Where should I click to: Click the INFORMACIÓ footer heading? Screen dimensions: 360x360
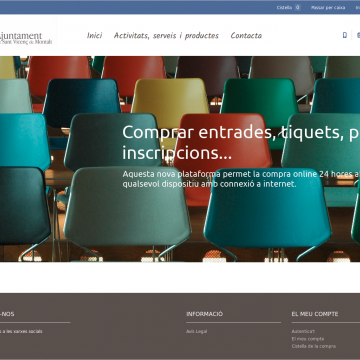click(x=204, y=314)
